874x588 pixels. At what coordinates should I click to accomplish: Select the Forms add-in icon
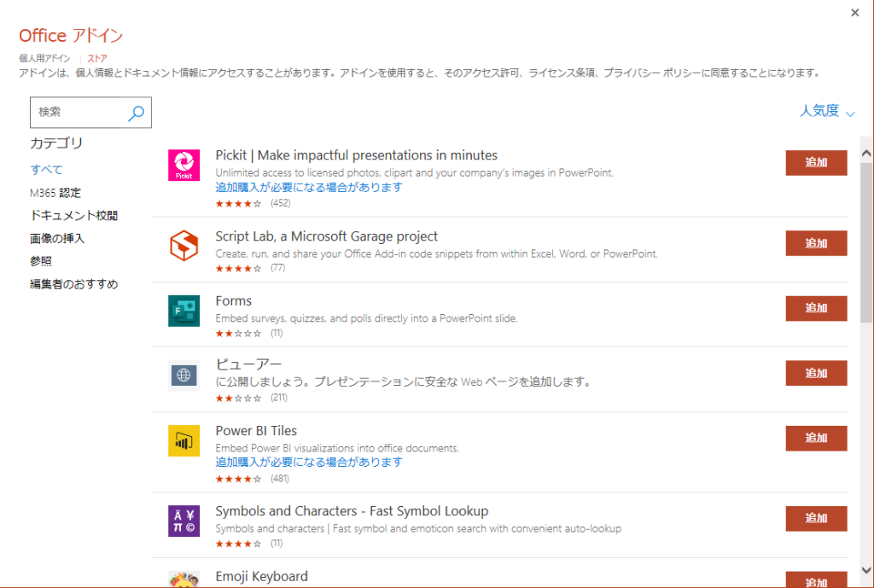click(x=184, y=309)
